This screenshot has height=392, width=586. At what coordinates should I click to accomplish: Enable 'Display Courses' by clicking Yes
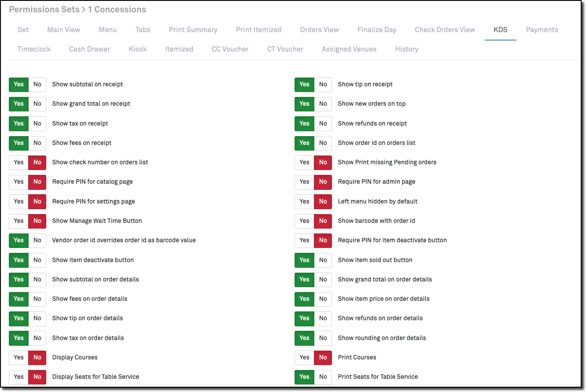tap(18, 357)
